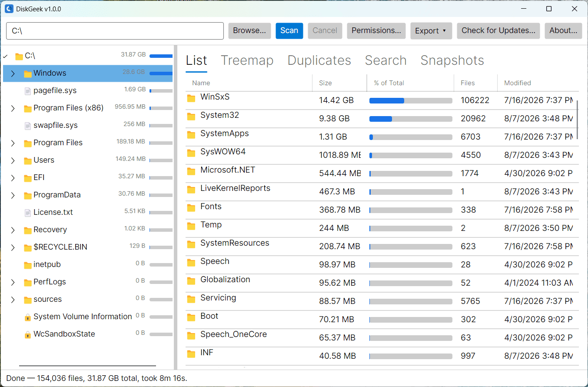
Task: Click the SysWOW64 folder icon
Action: (x=191, y=153)
